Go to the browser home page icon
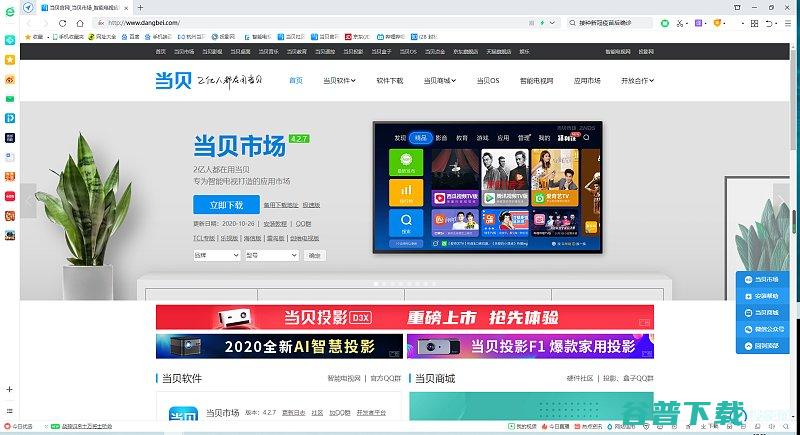The width and height of the screenshot is (800, 435). pos(80,23)
